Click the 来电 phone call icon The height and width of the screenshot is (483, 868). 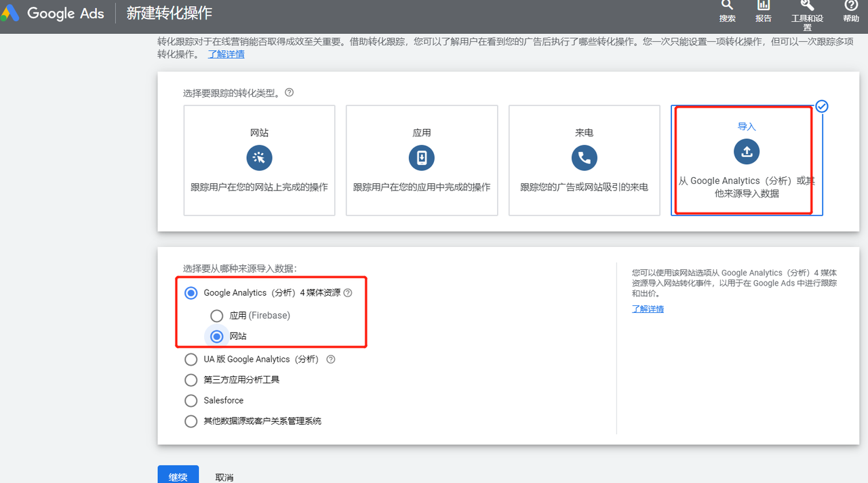pyautogui.click(x=584, y=158)
